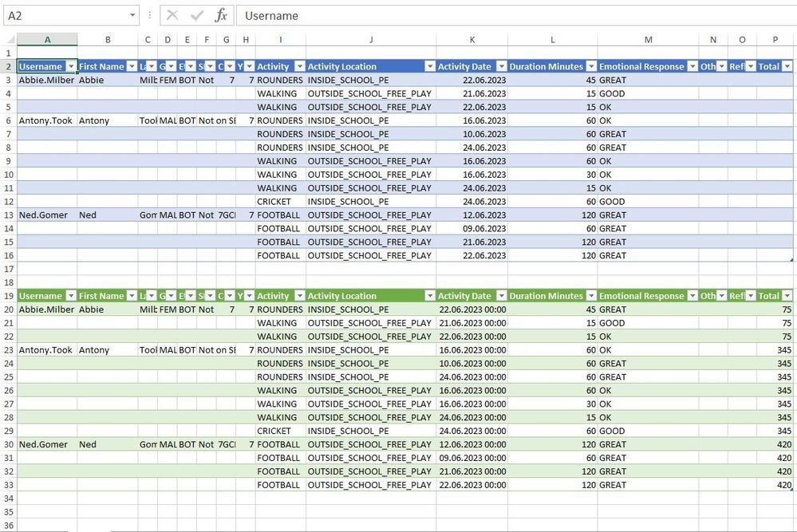Open Emotional Response filter in green table header
Viewport: 797px width, 532px height.
(692, 296)
